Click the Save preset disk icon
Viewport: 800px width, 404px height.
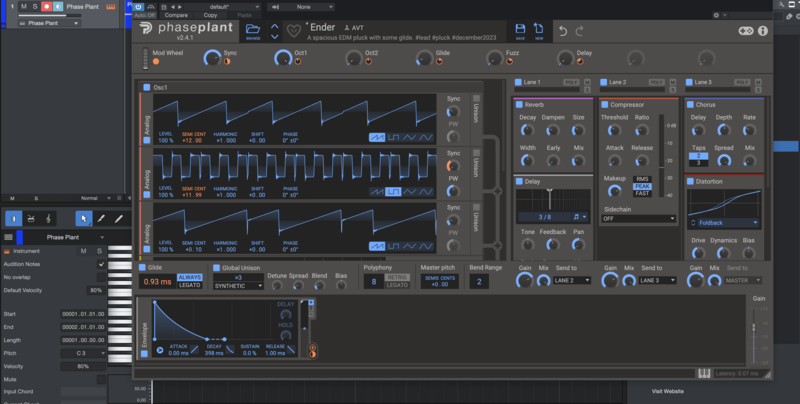click(x=520, y=29)
